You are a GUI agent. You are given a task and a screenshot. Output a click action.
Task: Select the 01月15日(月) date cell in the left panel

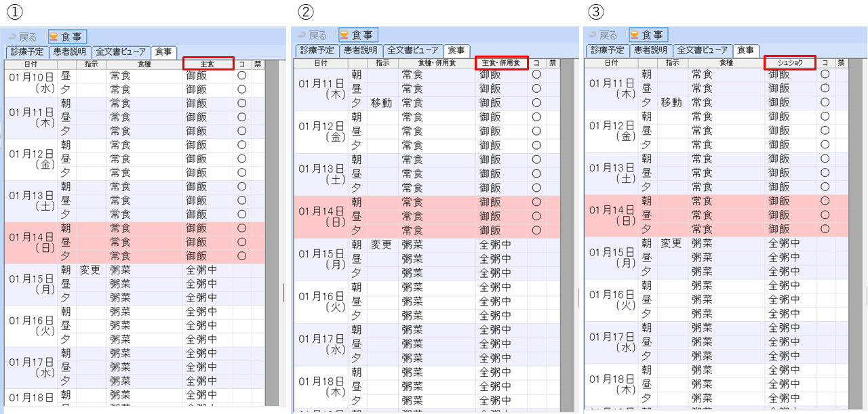pos(31,284)
